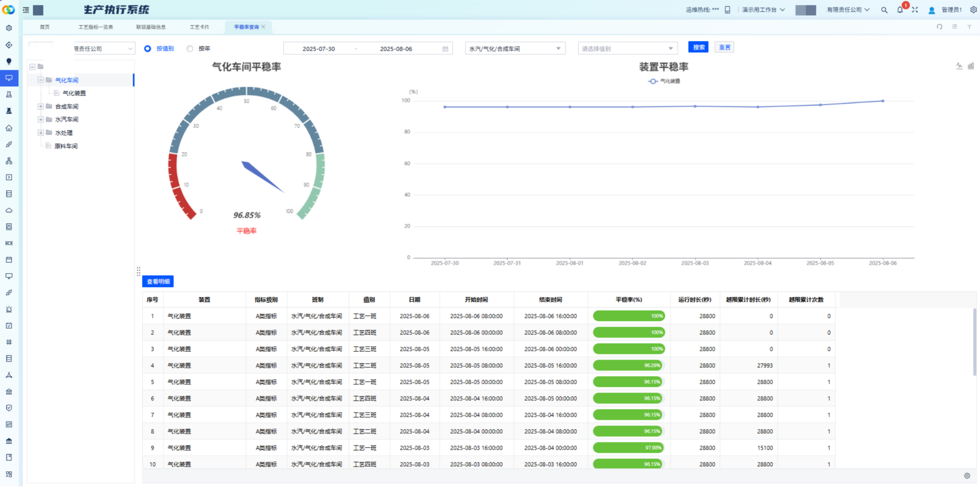The image size is (980, 488).
Task: Click the refresh icon in tab bar
Action: [x=939, y=27]
